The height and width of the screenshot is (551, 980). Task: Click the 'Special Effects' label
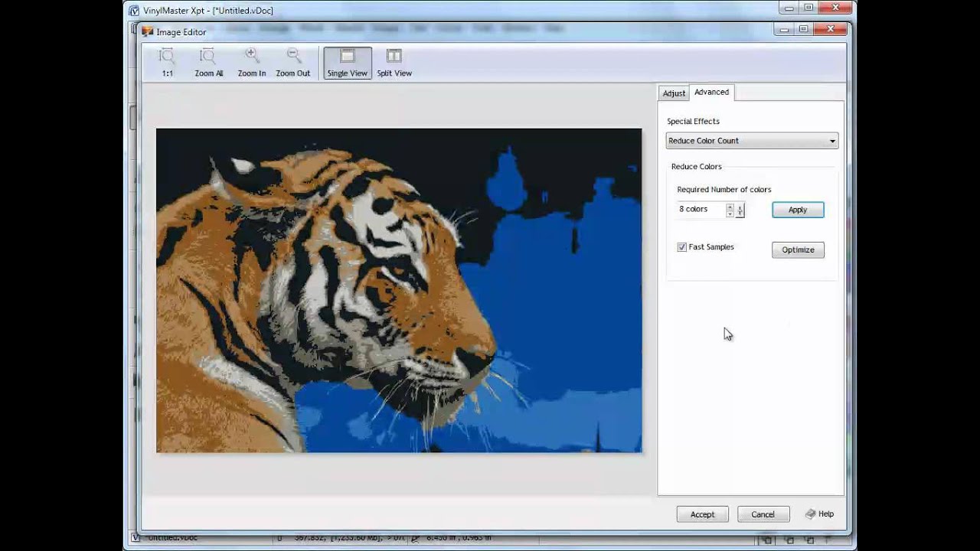[x=693, y=121]
